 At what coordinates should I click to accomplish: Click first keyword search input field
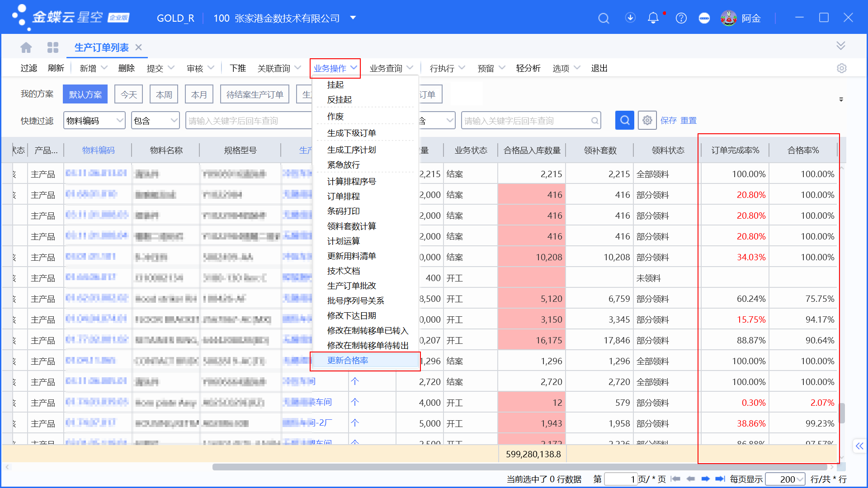coord(249,121)
